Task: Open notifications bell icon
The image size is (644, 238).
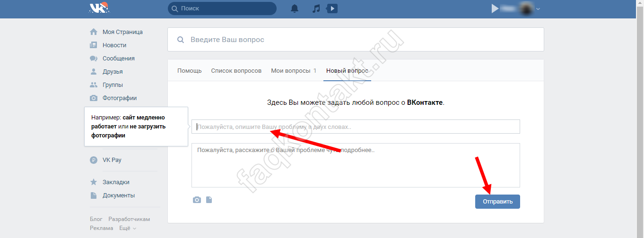Action: [x=295, y=8]
